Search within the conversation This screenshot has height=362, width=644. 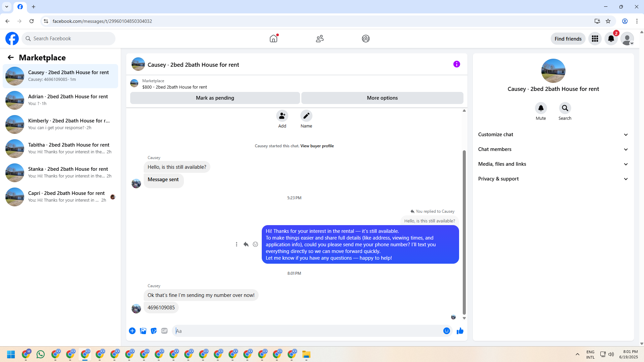pyautogui.click(x=565, y=108)
